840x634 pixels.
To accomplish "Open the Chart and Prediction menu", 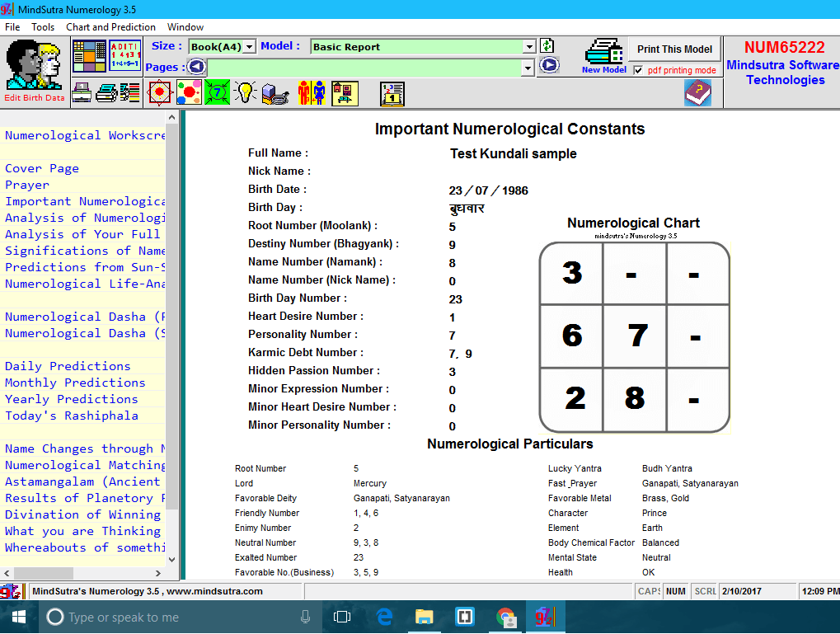I will click(111, 27).
